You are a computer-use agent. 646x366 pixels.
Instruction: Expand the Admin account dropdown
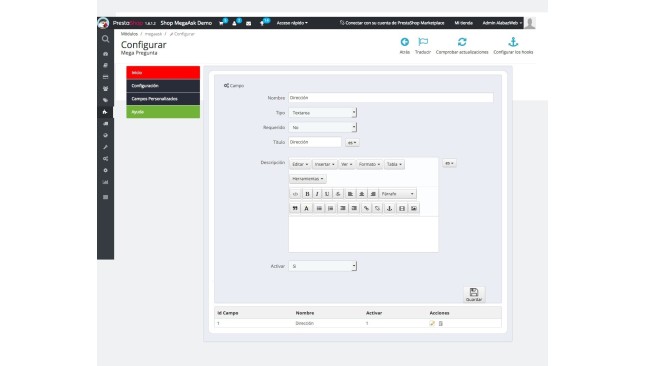click(x=502, y=23)
